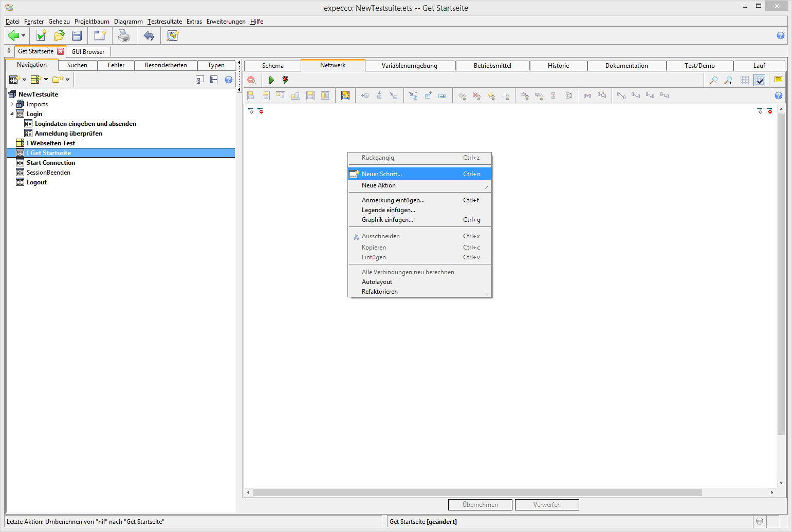This screenshot has height=532, width=792.
Task: Click the horizontal scrollbar below canvas
Action: pos(478,492)
